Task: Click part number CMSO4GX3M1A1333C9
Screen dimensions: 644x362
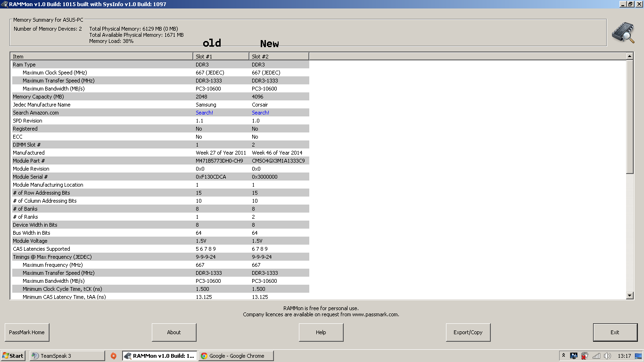Action: (x=278, y=161)
